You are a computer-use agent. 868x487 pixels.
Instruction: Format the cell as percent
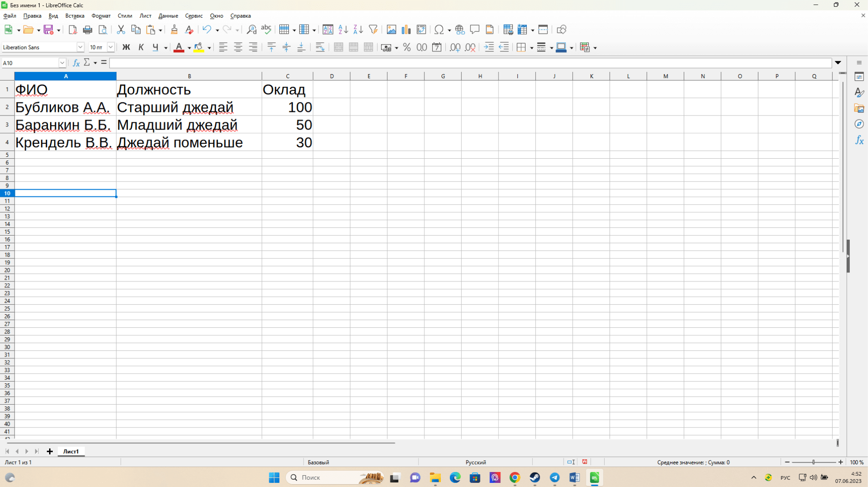coord(407,47)
